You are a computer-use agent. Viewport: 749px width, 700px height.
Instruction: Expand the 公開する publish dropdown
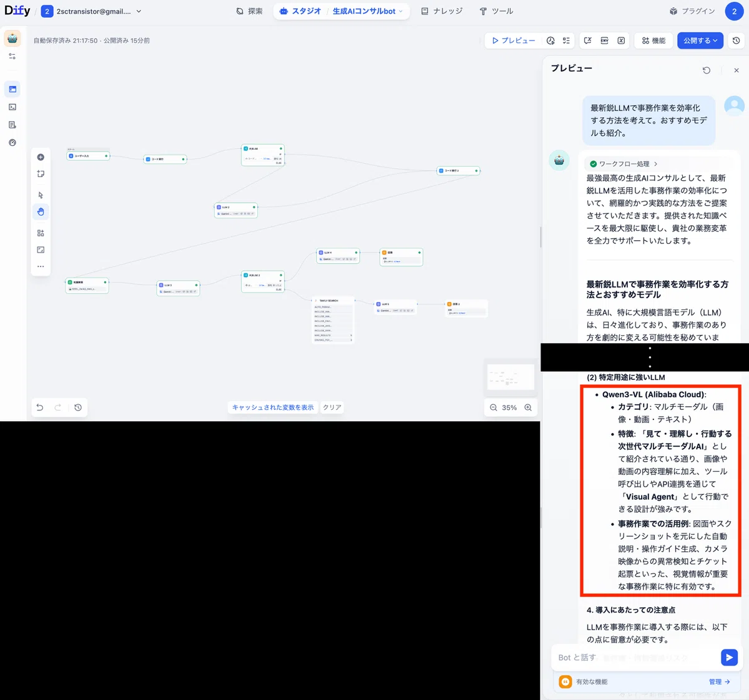pos(700,41)
